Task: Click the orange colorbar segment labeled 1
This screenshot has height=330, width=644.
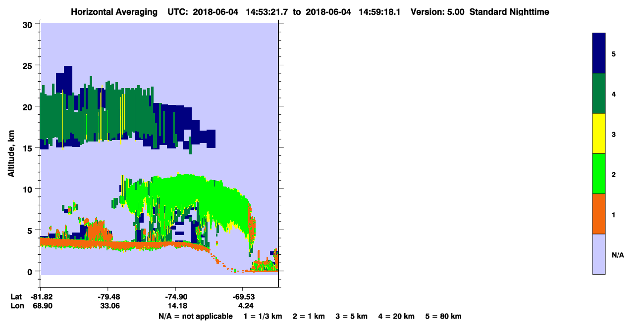Action: [x=599, y=214]
